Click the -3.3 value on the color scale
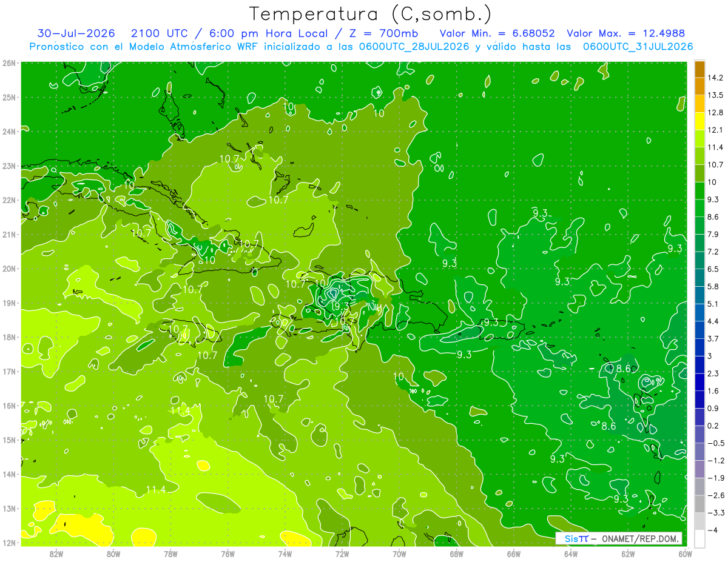The image size is (728, 562). (x=715, y=513)
